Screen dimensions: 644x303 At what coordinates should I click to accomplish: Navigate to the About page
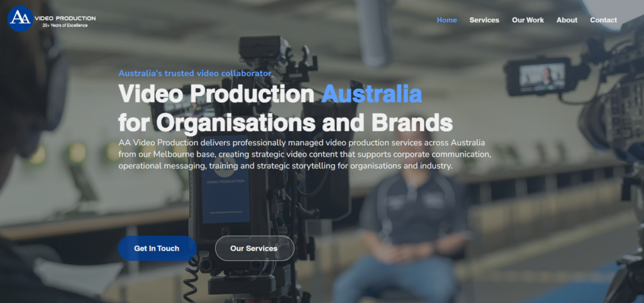tap(567, 20)
